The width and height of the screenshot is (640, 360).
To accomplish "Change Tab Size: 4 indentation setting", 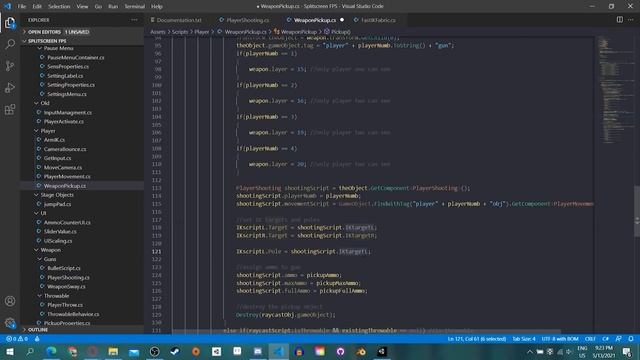I will 524,339.
